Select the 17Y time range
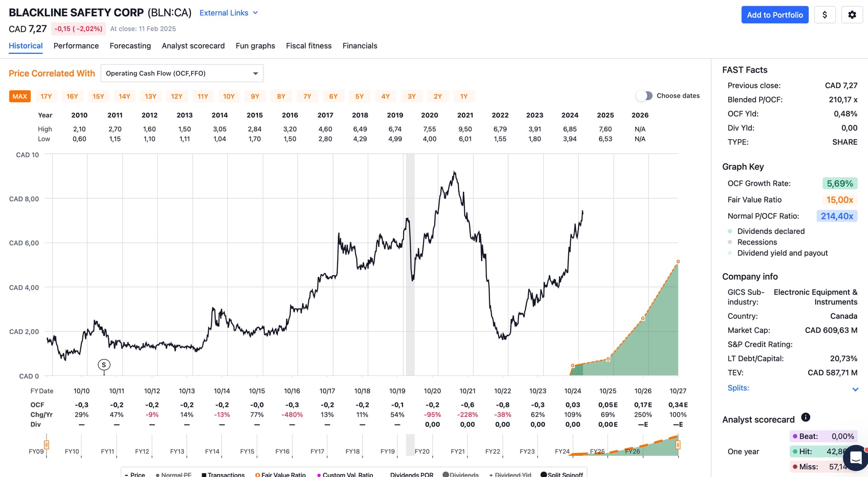This screenshot has height=477, width=868. point(46,96)
